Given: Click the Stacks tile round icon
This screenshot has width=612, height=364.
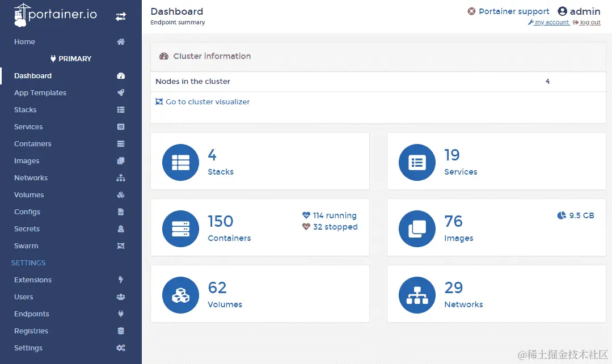Looking at the screenshot, I should (x=181, y=162).
